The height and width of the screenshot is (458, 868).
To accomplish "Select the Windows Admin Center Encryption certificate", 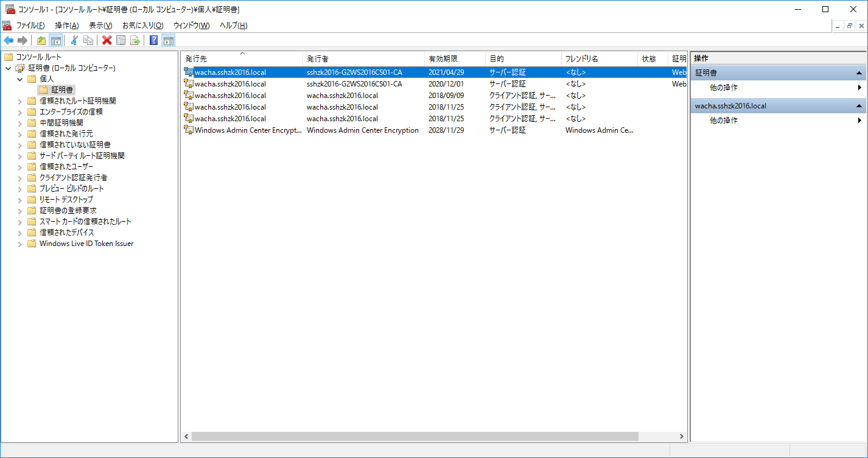I will coord(243,130).
